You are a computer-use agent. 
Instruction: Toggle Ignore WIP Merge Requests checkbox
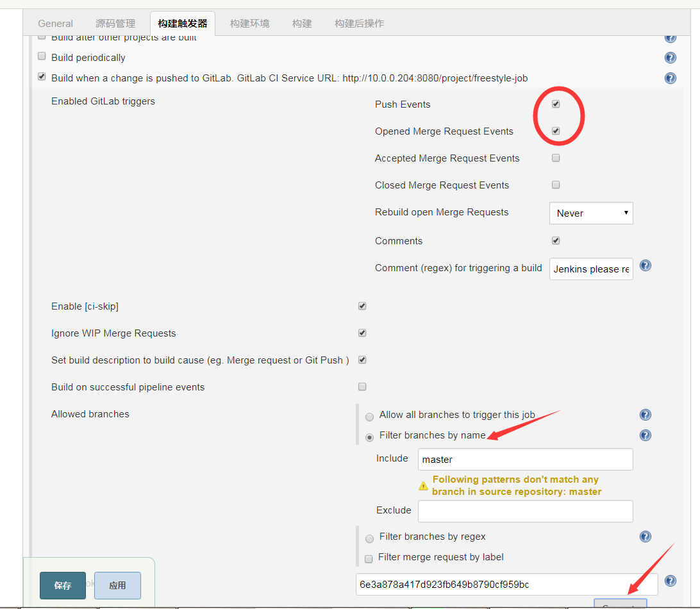pos(362,333)
